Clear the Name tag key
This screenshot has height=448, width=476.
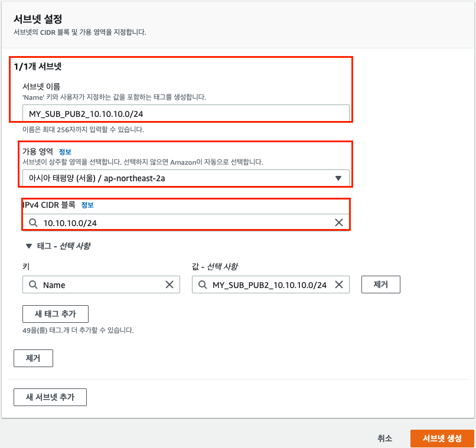pyautogui.click(x=169, y=285)
